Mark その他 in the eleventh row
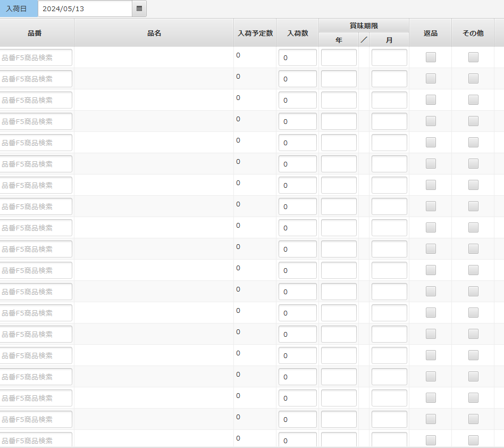Screen dimensions: 504x448 pos(473,270)
